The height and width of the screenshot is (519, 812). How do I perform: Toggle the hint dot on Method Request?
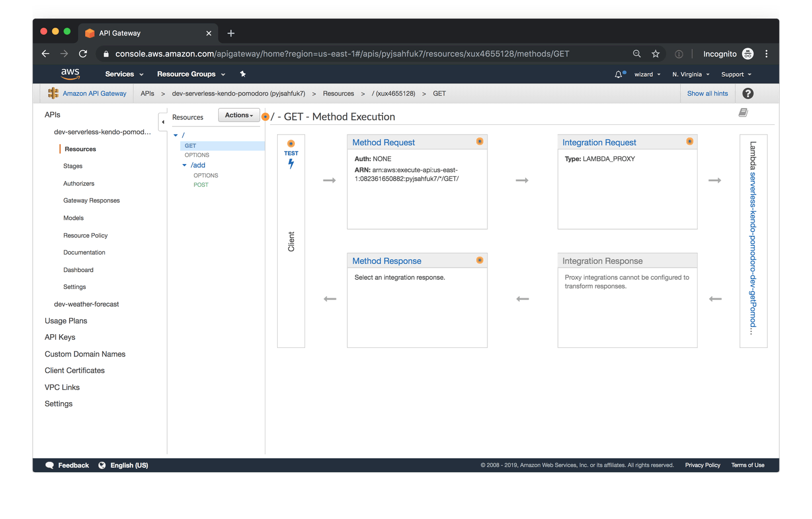point(479,141)
